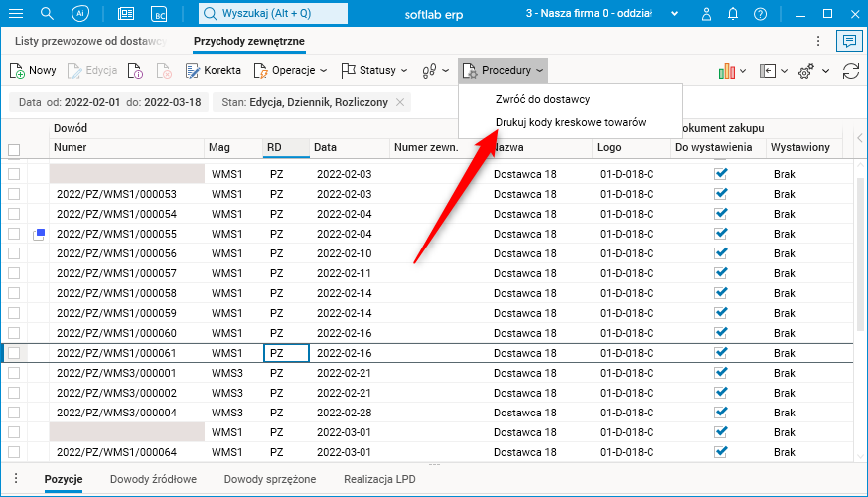
Task: Click the magnifier search icon in title bar
Action: 47,14
